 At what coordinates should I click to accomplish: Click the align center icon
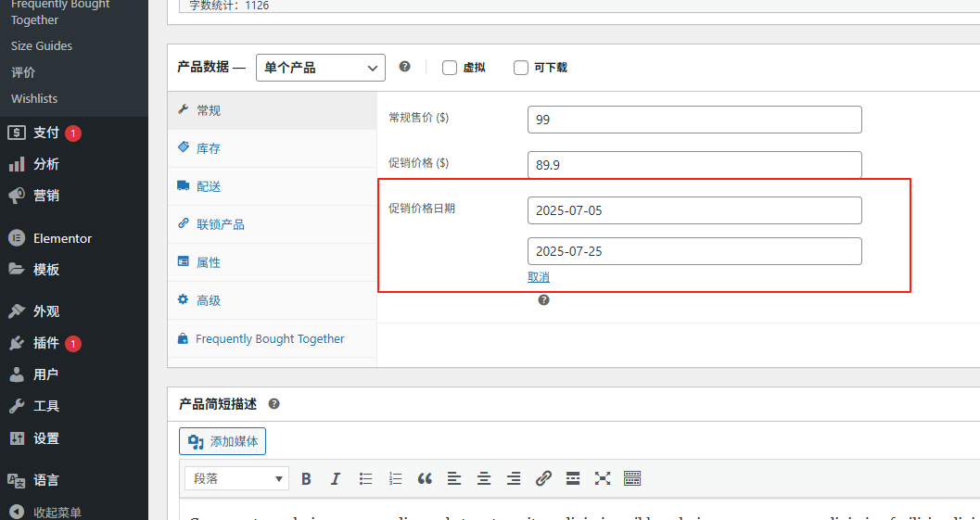point(484,479)
